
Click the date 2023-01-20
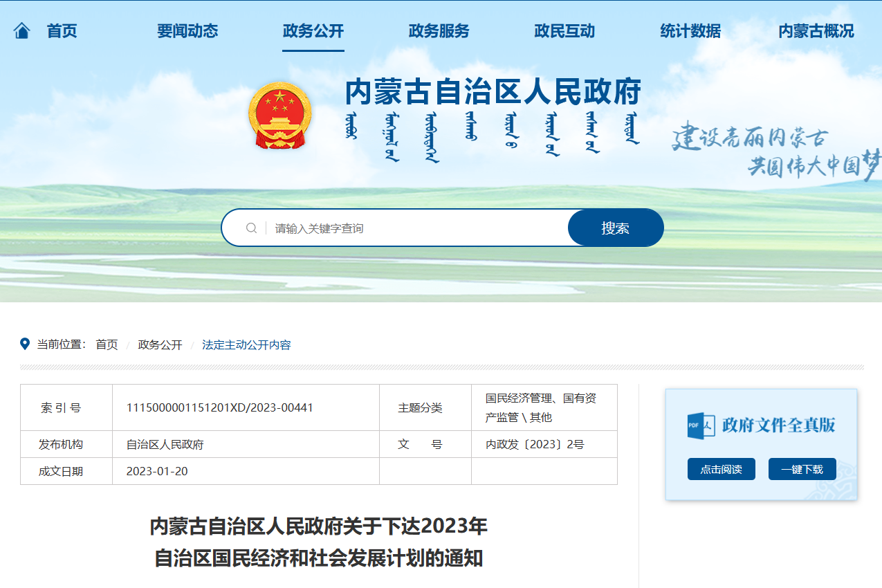tap(157, 471)
